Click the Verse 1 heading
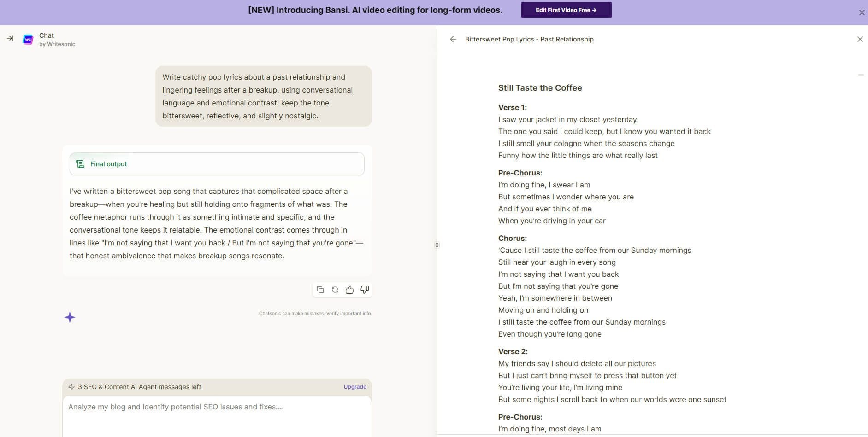 coord(513,107)
